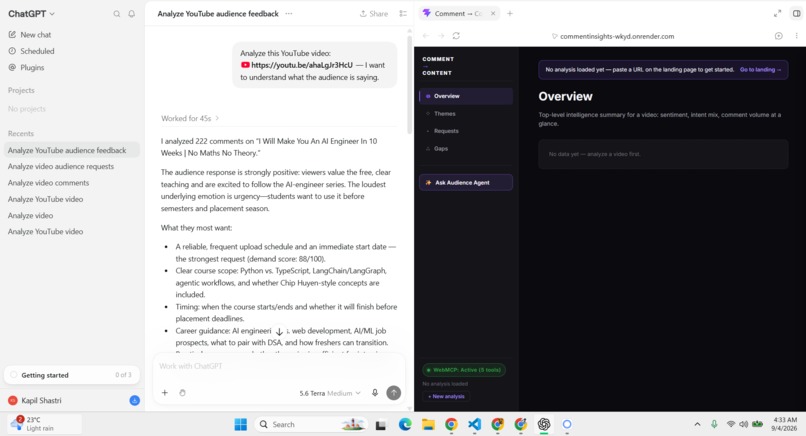
Task: Open ChatGPT search icon in sidebar
Action: click(117, 14)
